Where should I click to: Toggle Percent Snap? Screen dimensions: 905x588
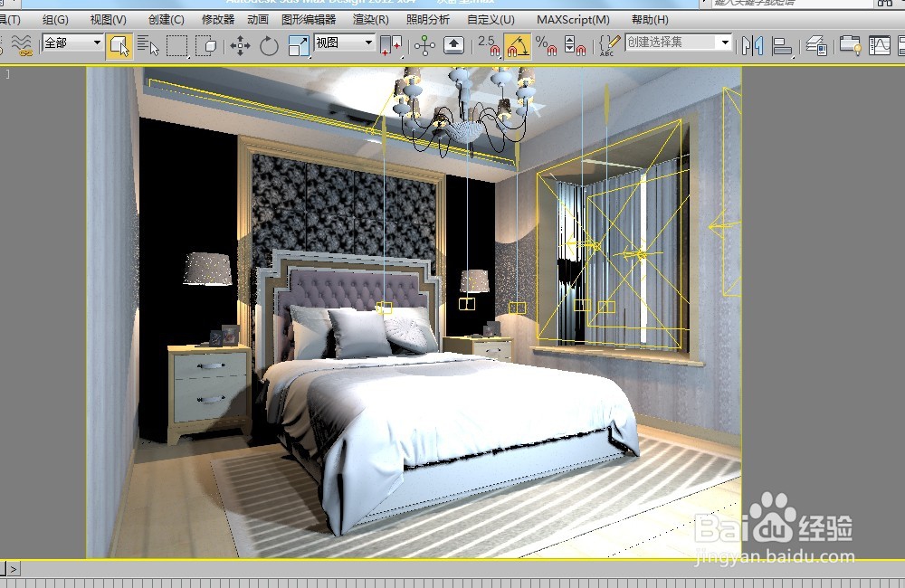point(546,45)
